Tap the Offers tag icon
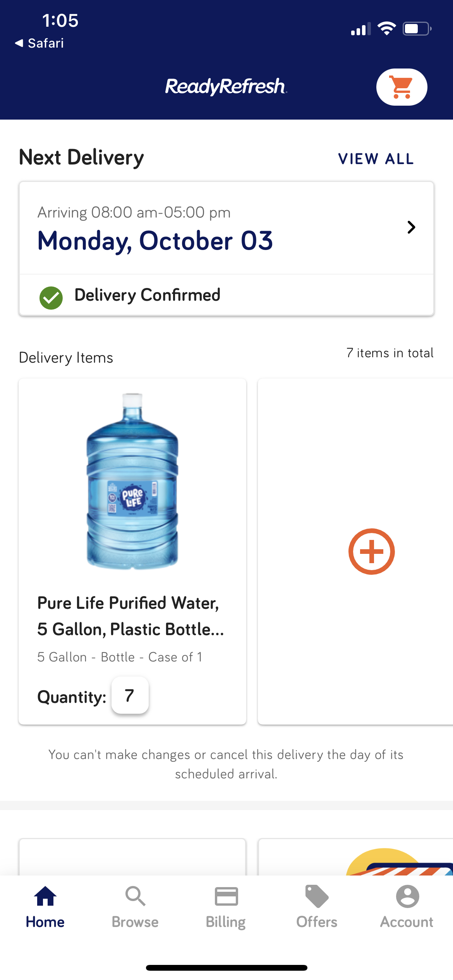This screenshot has height=980, width=453. (x=317, y=896)
